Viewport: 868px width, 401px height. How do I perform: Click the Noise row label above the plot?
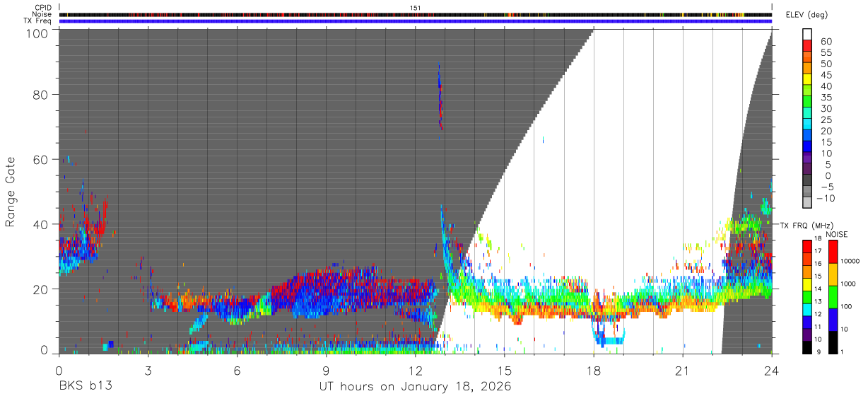tap(42, 14)
